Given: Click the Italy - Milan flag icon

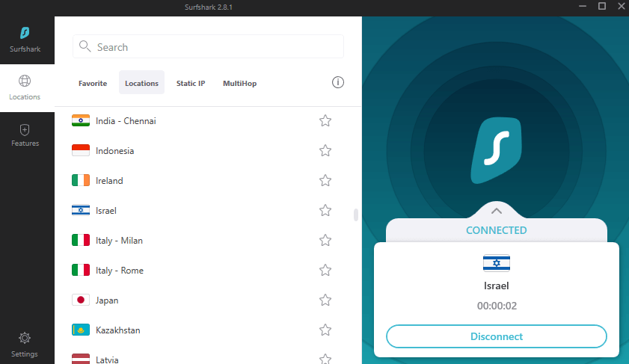Looking at the screenshot, I should (x=81, y=241).
